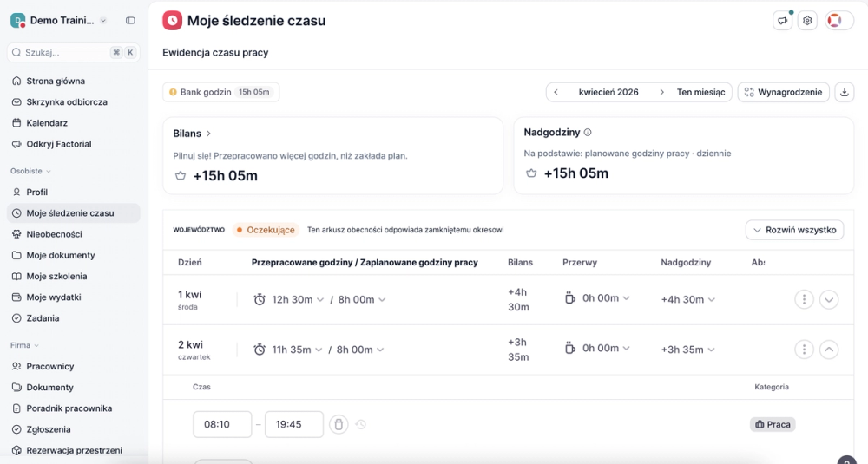This screenshot has height=464, width=868.
Task: Open Nieobecności in sidebar
Action: [73, 234]
